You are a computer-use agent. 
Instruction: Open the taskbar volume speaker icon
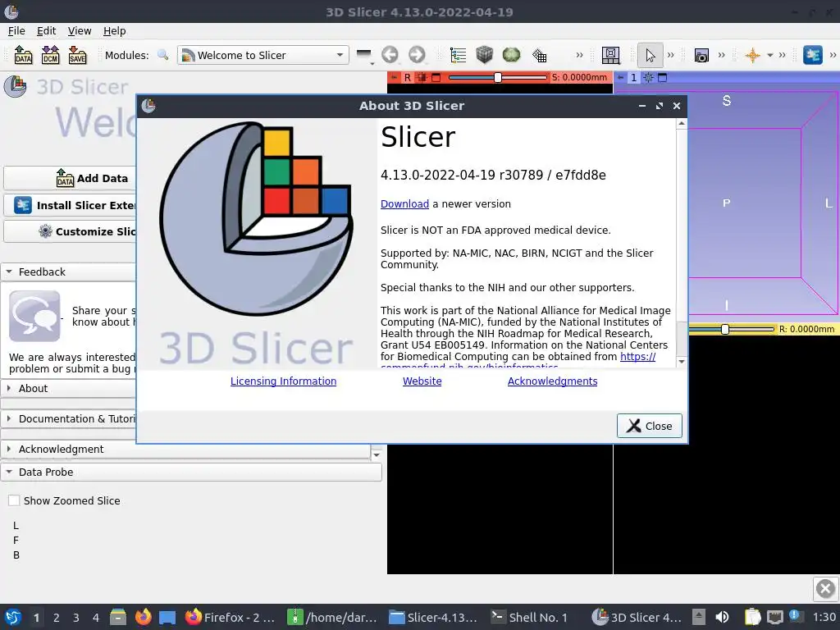(722, 617)
